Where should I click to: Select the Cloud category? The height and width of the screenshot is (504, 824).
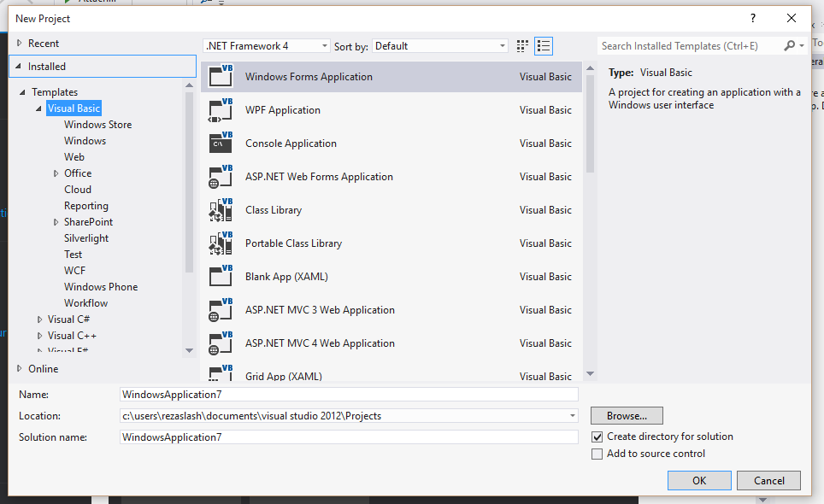click(78, 190)
